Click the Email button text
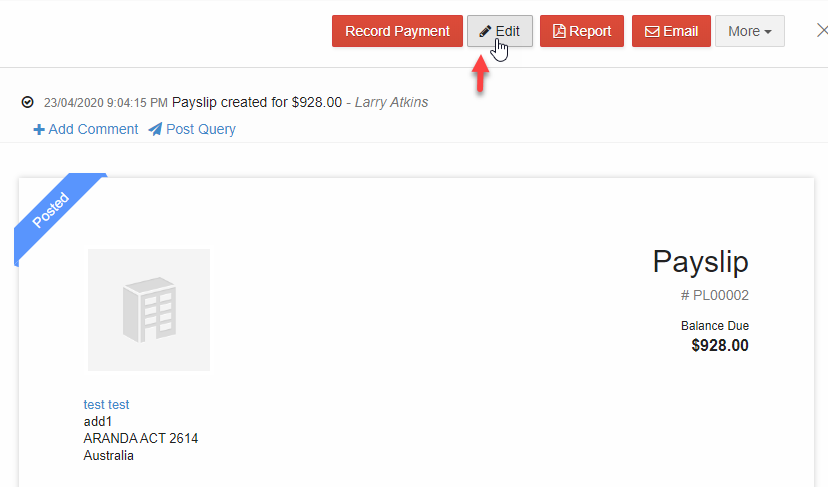828x487 pixels. click(681, 32)
